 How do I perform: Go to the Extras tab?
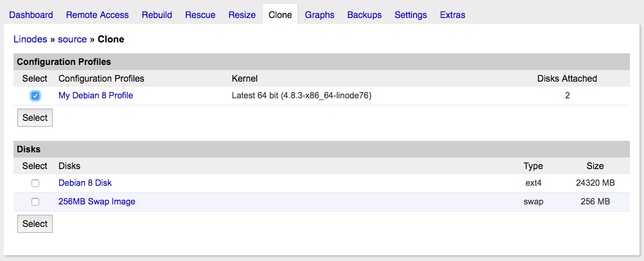coord(453,15)
